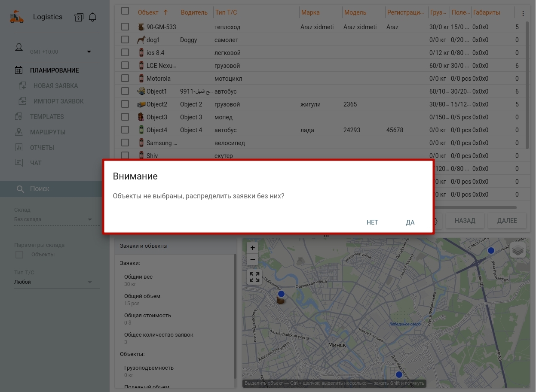Zoom out on the map
This screenshot has height=392, width=536.
253,260
